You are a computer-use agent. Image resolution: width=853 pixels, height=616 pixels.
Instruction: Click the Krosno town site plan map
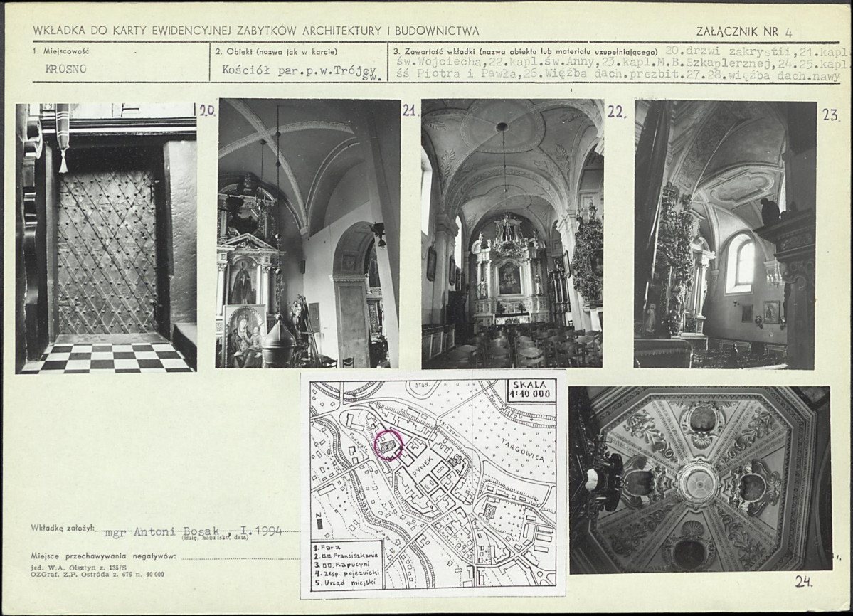pos(433,484)
